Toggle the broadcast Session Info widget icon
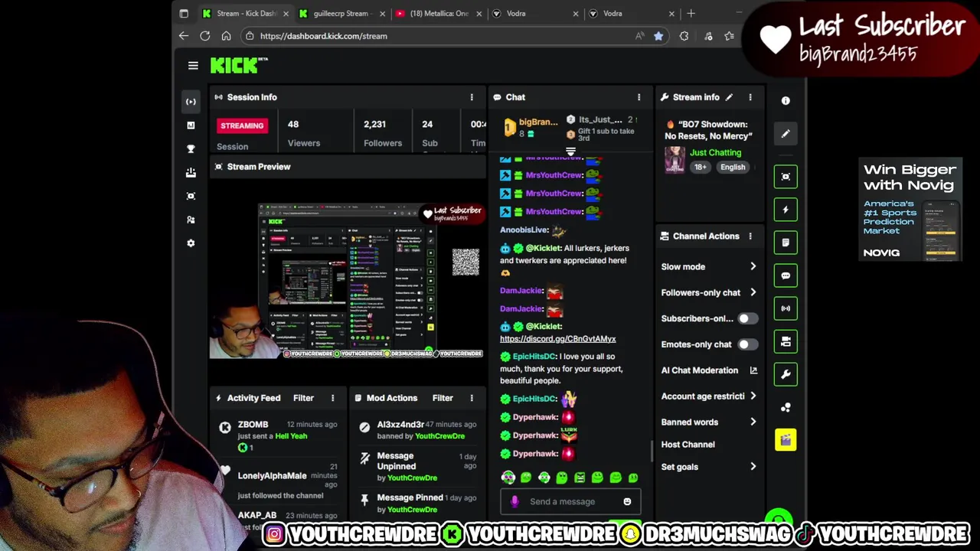This screenshot has height=551, width=980. click(x=786, y=308)
